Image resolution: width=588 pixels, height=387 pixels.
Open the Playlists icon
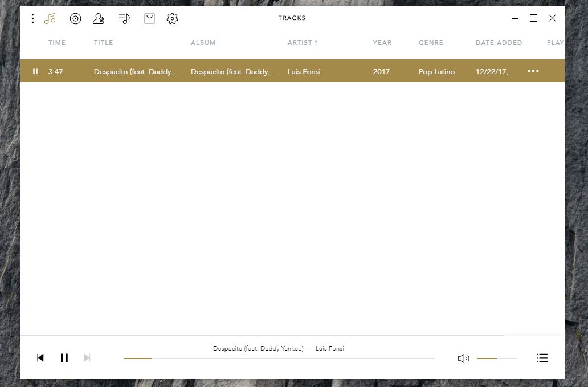124,18
